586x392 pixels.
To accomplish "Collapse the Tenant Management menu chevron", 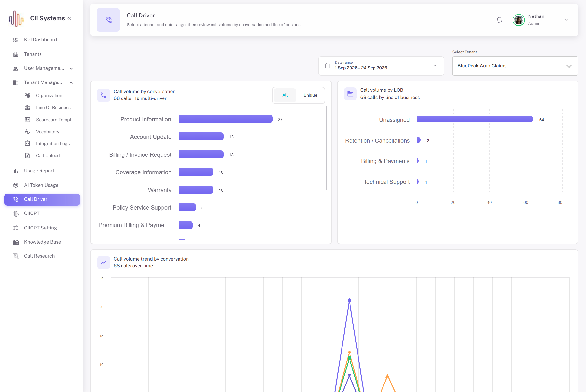I will 71,83.
